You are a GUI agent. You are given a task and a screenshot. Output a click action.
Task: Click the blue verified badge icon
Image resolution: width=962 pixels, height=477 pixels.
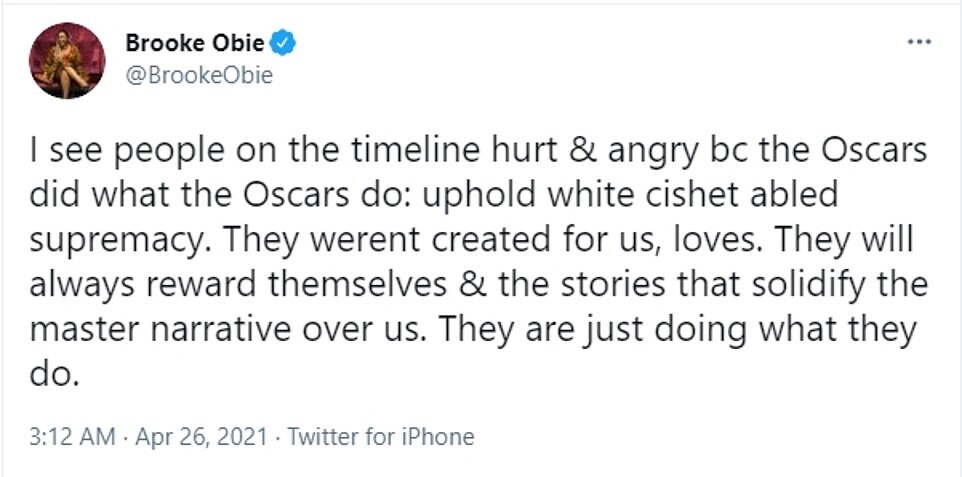tap(284, 43)
